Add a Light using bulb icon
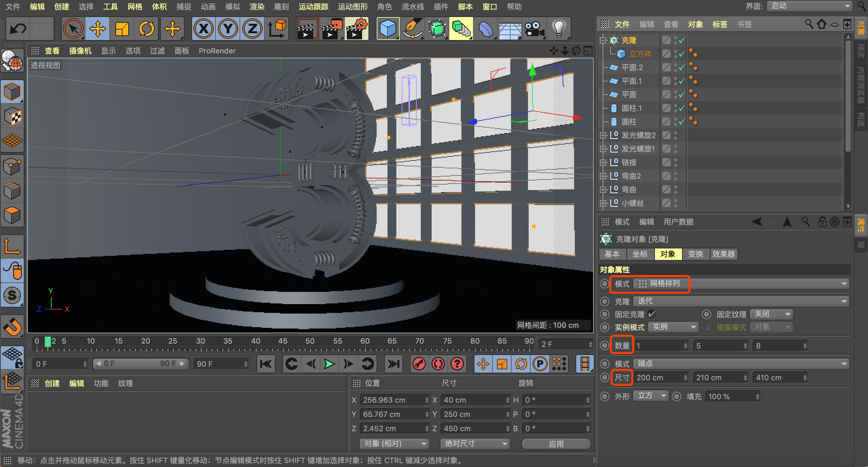This screenshot has width=868, height=467. pos(559,29)
